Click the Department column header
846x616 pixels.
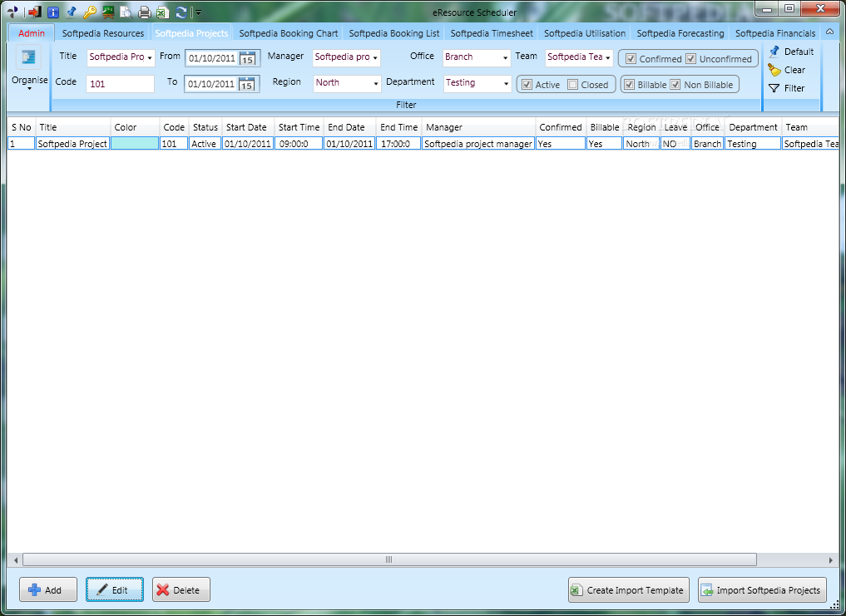[753, 127]
